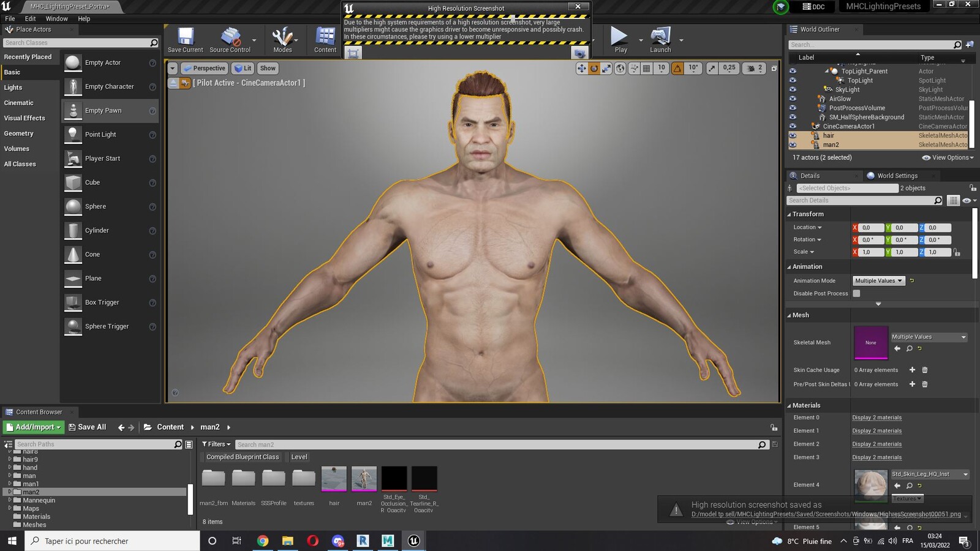Open scale snap 0,25 dropdown

[729, 68]
